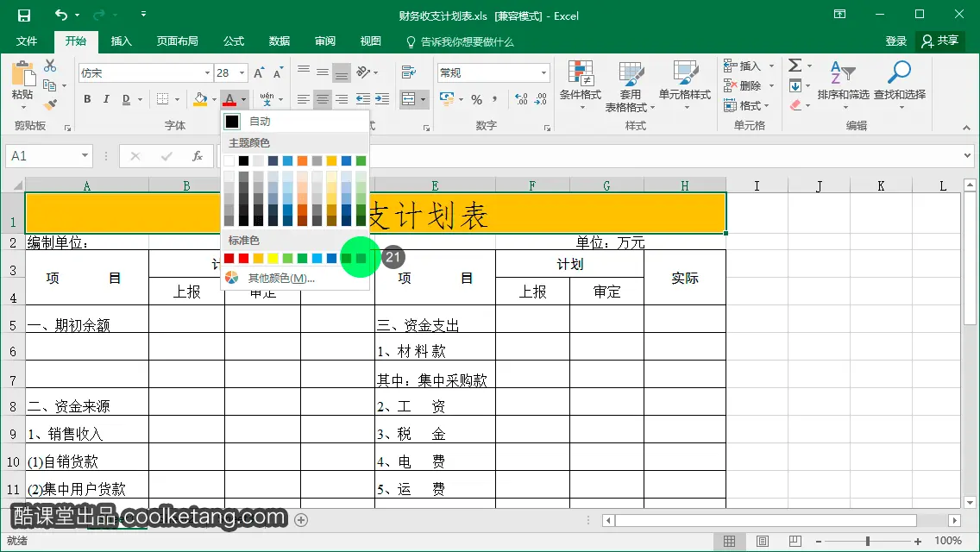Decrease font size with the smaller A
Screen dimensions: 980x552
tap(278, 73)
